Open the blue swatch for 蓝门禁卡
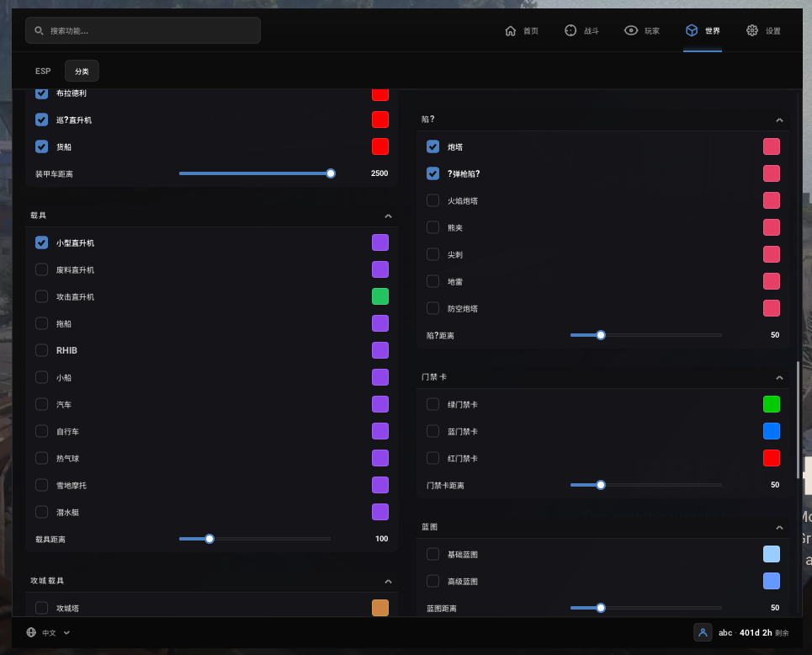This screenshot has height=655, width=812. click(x=772, y=431)
